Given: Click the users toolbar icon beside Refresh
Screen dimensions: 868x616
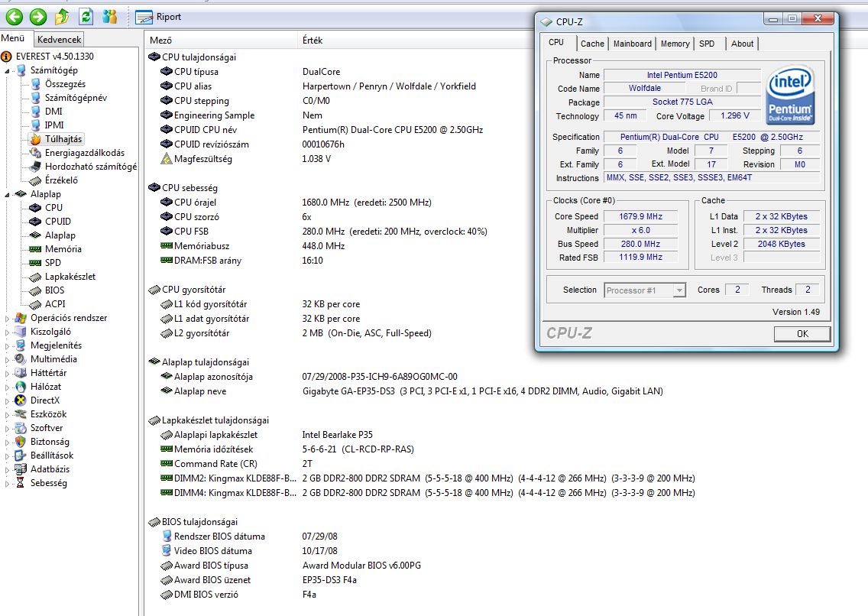Looking at the screenshot, I should 109,17.
